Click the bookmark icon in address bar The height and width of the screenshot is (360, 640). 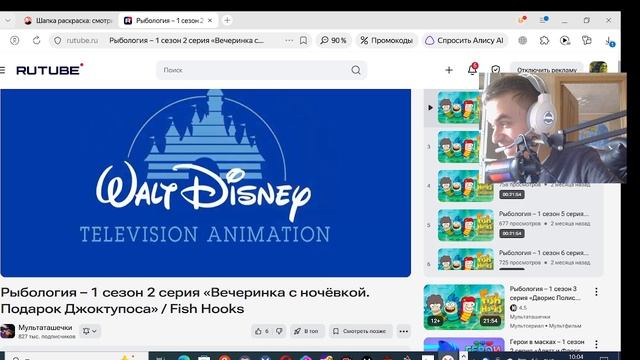303,40
